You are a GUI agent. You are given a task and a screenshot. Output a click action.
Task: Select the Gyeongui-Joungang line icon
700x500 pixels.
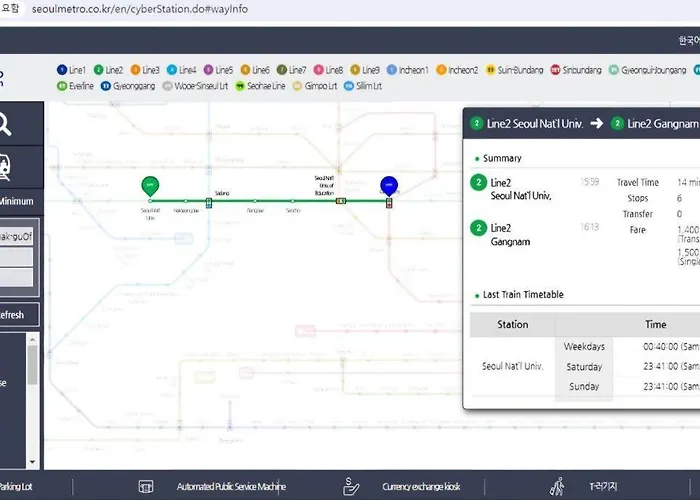614,70
